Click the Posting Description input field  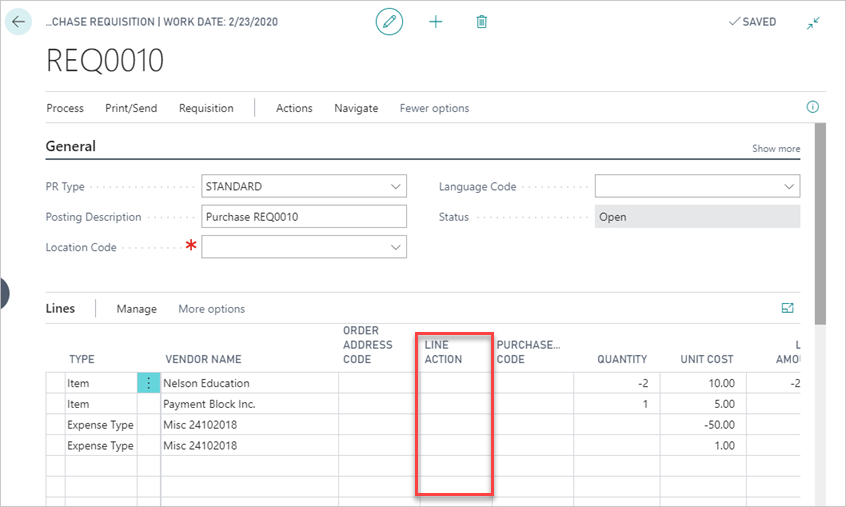coord(304,217)
